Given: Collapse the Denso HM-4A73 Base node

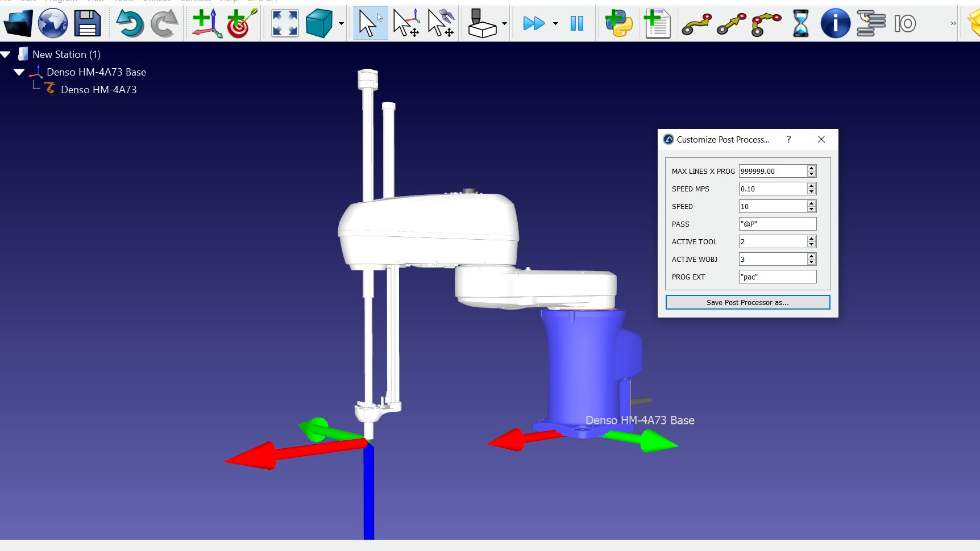Looking at the screenshot, I should point(19,72).
